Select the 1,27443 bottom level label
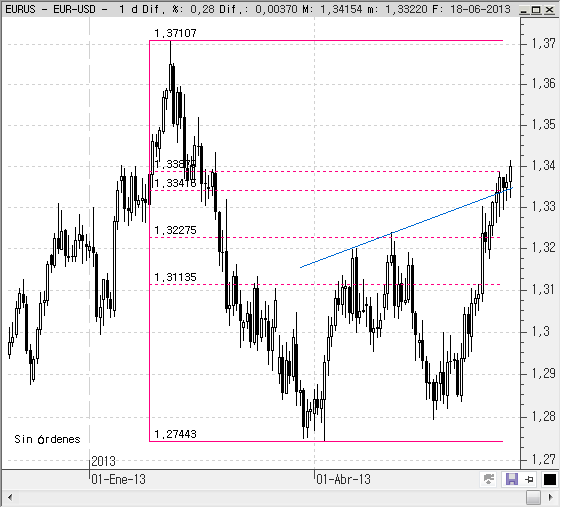 pyautogui.click(x=175, y=434)
